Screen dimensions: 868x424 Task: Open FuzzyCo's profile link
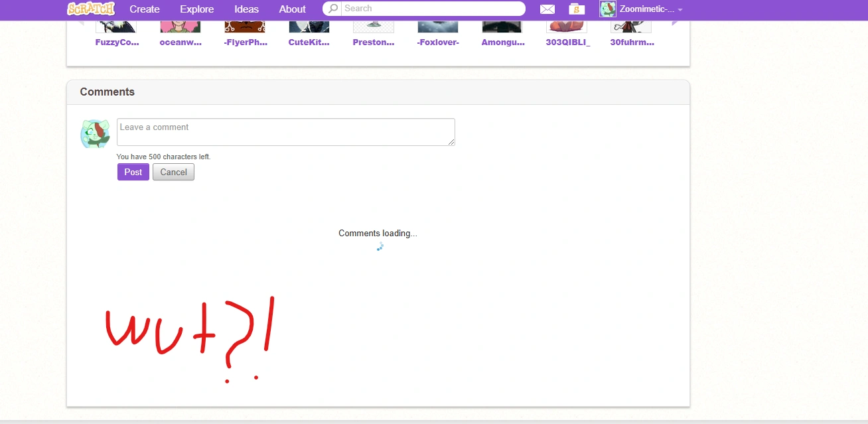(116, 42)
